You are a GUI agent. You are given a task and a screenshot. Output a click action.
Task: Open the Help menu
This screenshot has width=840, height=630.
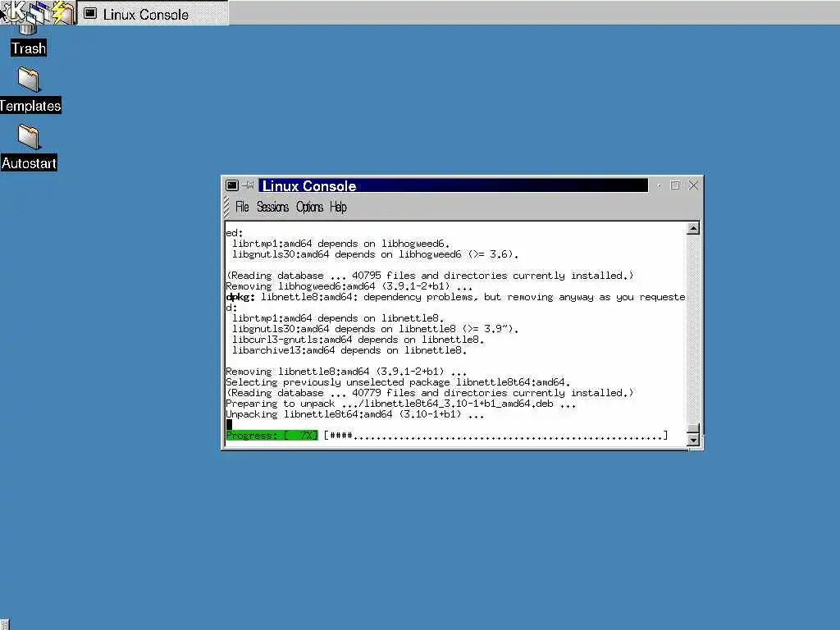pos(338,207)
